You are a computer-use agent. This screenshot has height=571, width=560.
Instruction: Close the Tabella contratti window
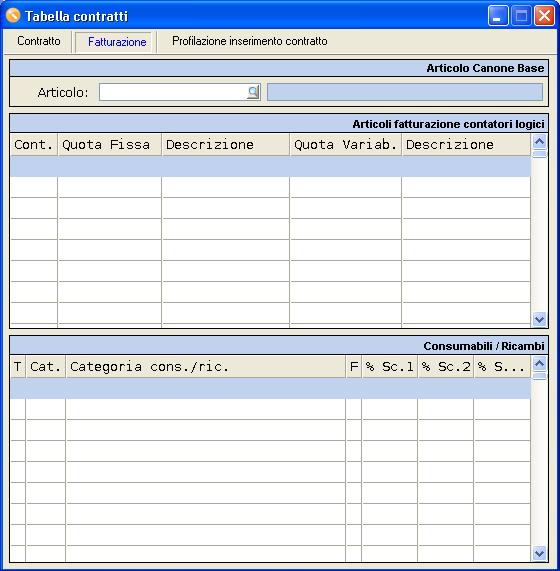click(x=544, y=16)
